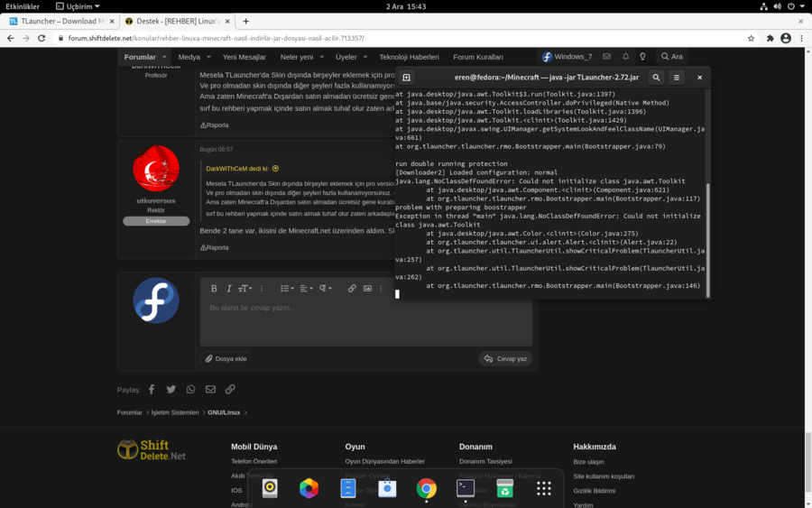Expand the Medya navigation dropdown
812x508 pixels.
(194, 57)
